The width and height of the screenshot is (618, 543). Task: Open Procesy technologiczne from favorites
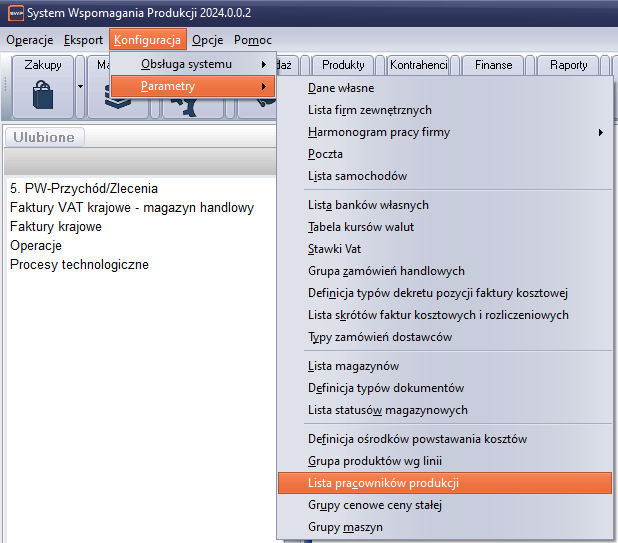pyautogui.click(x=79, y=265)
